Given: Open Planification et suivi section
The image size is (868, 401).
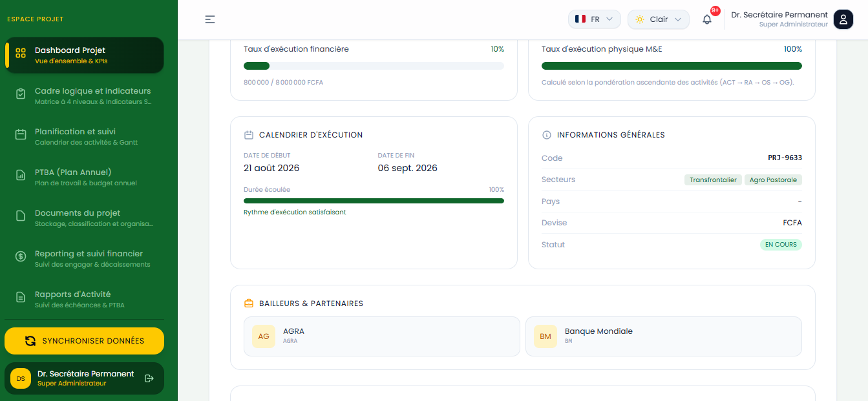Looking at the screenshot, I should pos(84,136).
